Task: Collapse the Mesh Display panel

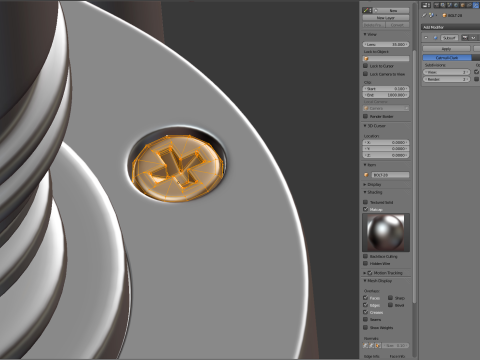Action: 365,281
